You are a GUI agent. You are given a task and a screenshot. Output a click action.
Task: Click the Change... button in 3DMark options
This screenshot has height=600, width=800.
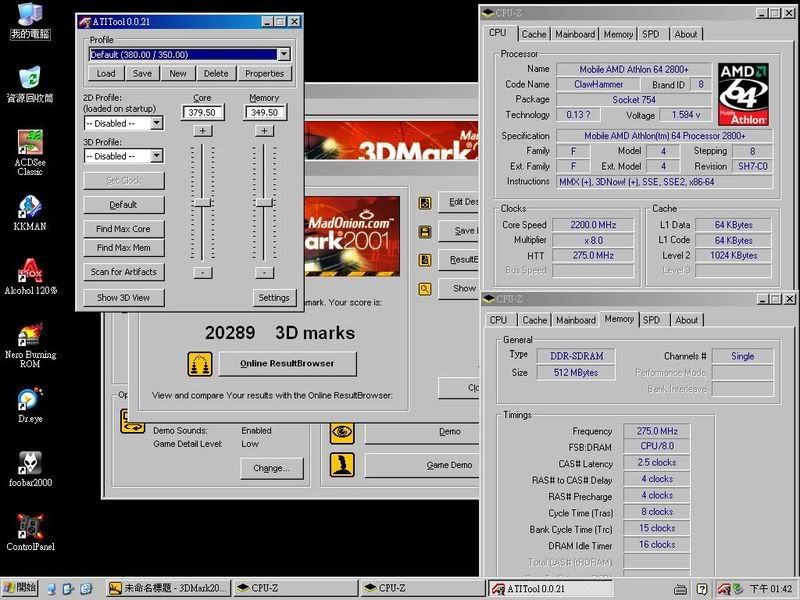[271, 468]
